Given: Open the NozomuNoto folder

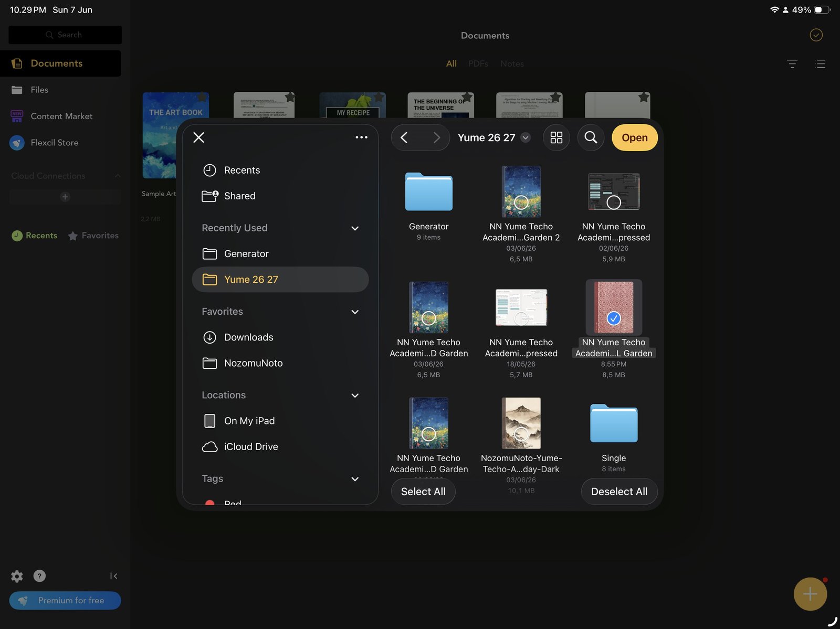Looking at the screenshot, I should pos(280,363).
